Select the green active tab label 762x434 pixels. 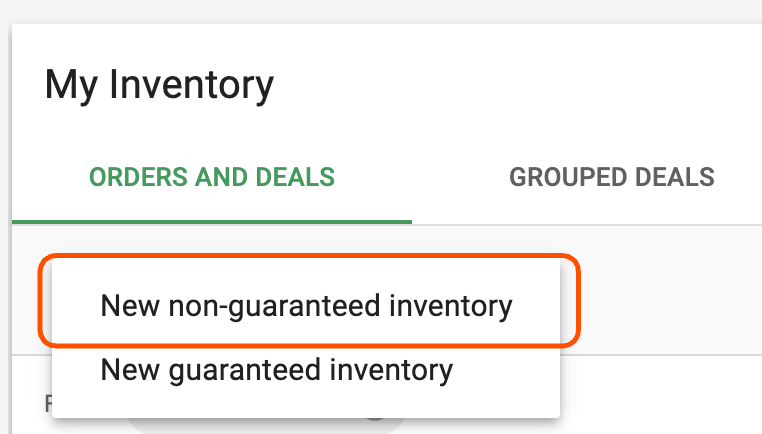click(212, 178)
